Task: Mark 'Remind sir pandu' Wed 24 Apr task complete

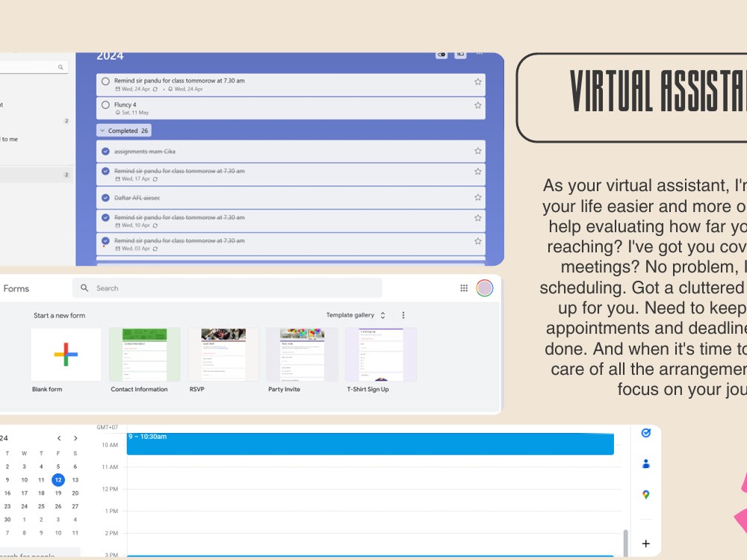Action: pyautogui.click(x=106, y=81)
